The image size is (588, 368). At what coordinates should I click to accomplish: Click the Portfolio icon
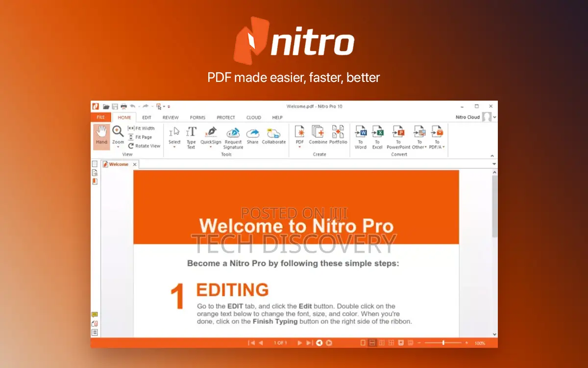pyautogui.click(x=338, y=131)
